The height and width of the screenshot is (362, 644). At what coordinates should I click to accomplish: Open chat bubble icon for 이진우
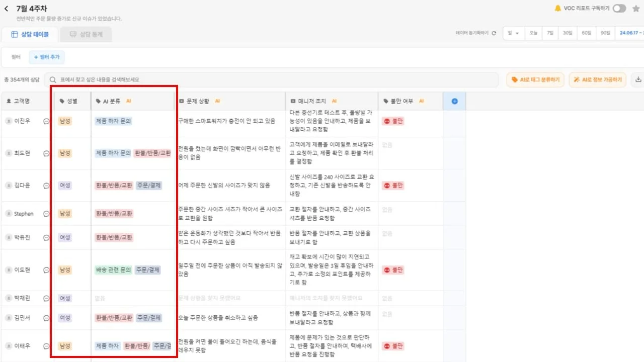[46, 121]
